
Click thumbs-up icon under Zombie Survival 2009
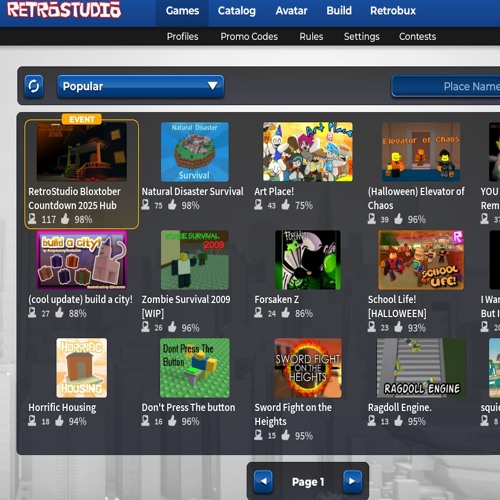172,327
